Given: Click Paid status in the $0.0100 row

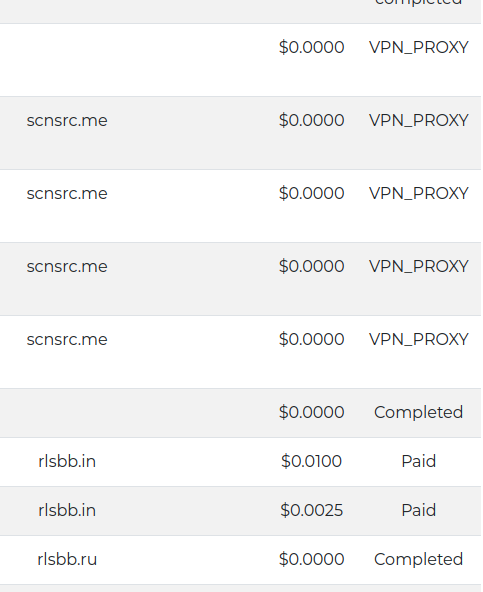Looking at the screenshot, I should (x=418, y=461).
